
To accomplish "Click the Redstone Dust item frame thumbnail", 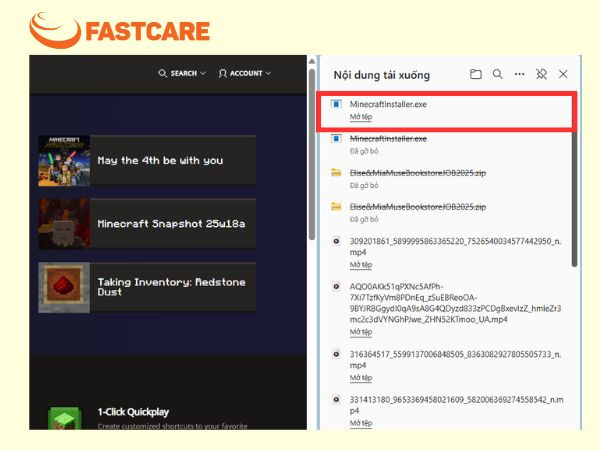I will [x=64, y=287].
